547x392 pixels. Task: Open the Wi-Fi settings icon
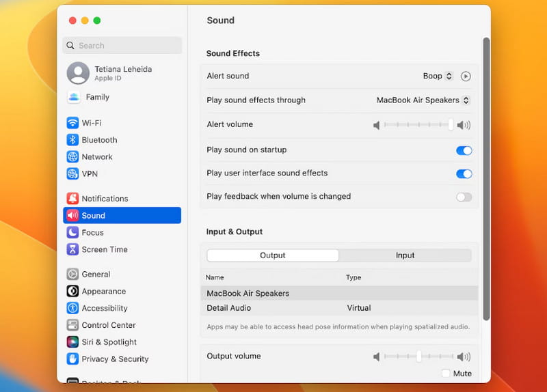click(72, 123)
